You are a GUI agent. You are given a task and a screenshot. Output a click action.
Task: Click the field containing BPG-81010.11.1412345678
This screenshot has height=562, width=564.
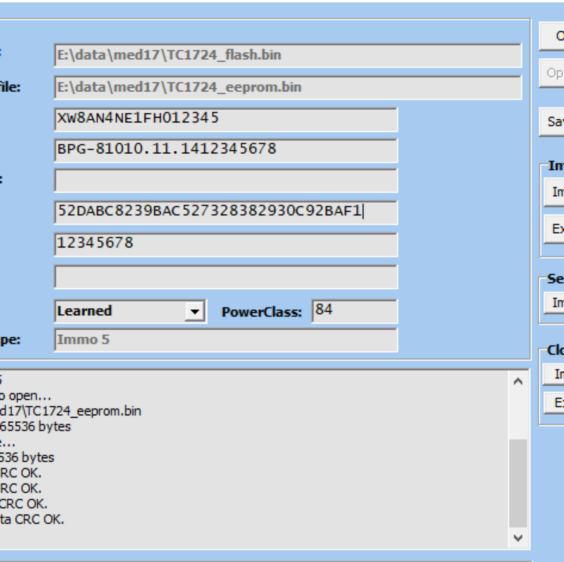click(226, 150)
